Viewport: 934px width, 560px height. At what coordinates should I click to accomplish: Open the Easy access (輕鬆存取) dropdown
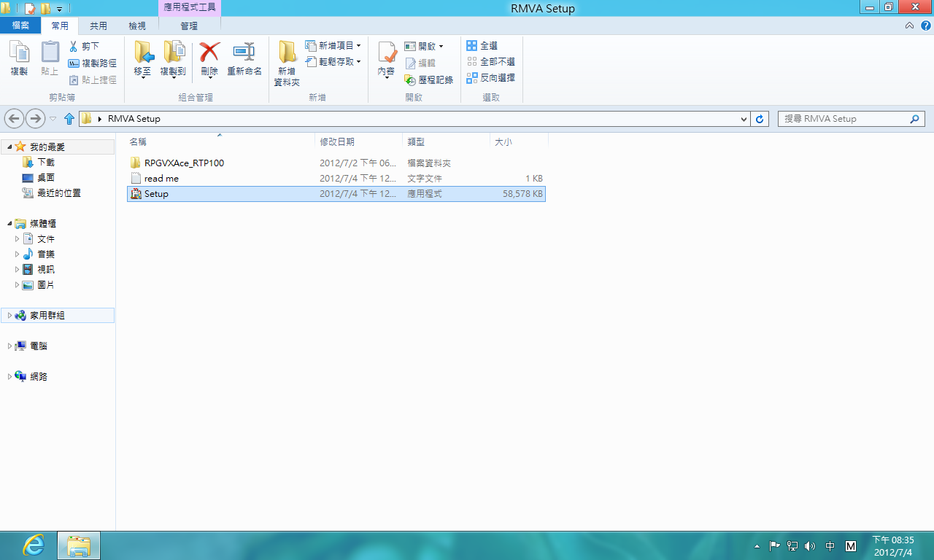tap(333, 62)
